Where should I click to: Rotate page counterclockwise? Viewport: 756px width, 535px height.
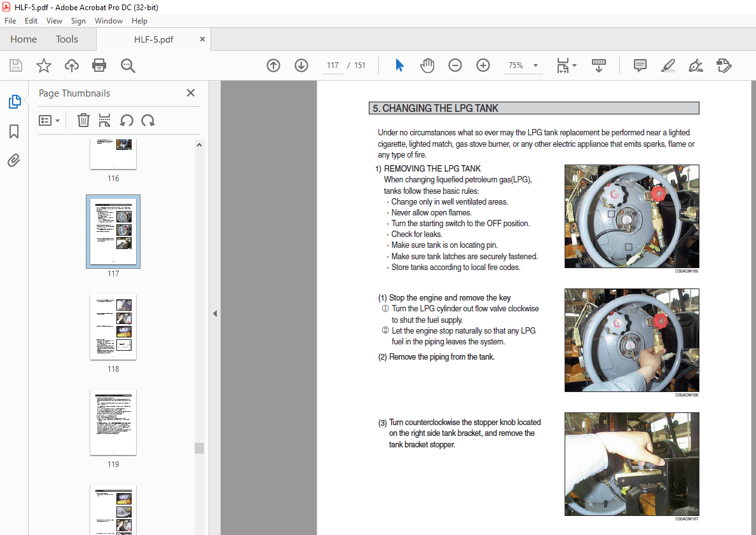pyautogui.click(x=127, y=120)
